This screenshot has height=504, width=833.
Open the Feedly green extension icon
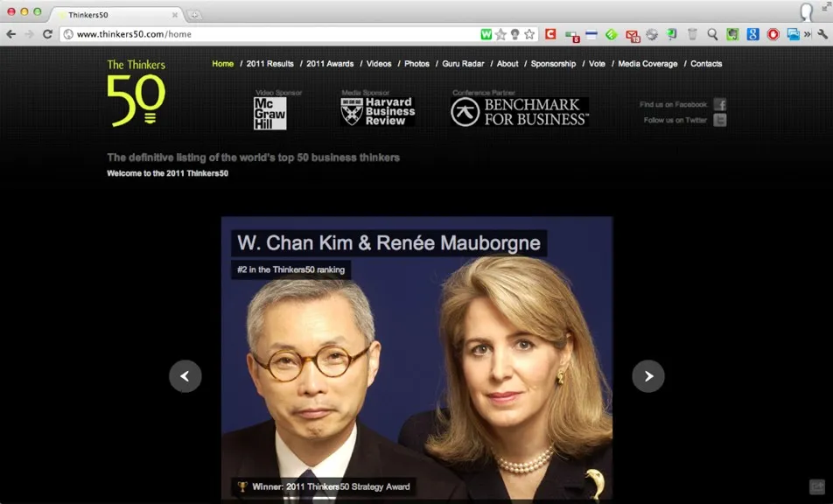pos(612,34)
